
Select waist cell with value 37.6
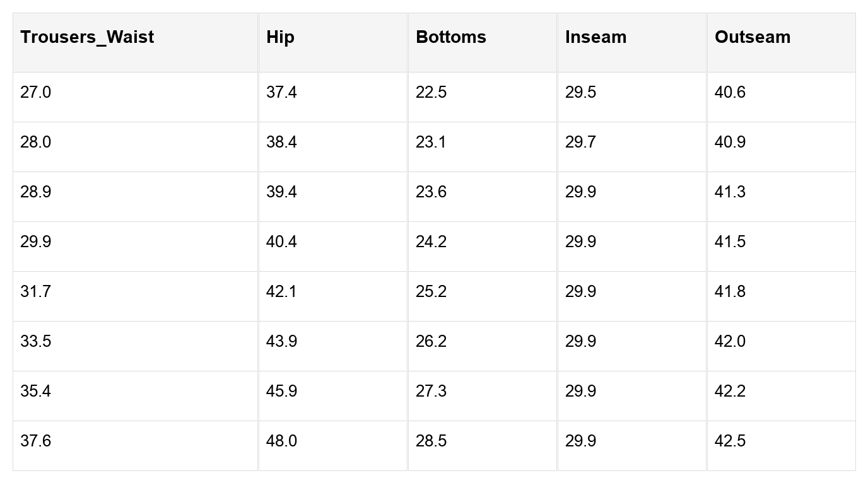[36, 441]
